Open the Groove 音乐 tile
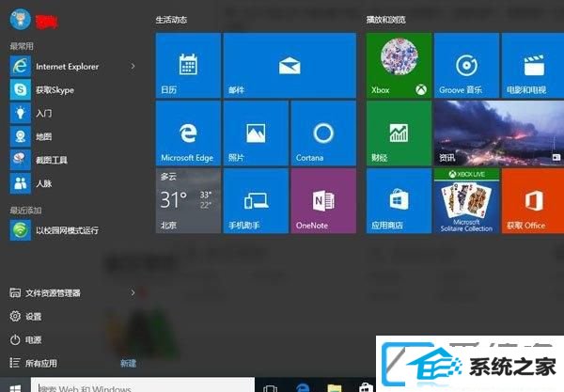 pos(466,65)
